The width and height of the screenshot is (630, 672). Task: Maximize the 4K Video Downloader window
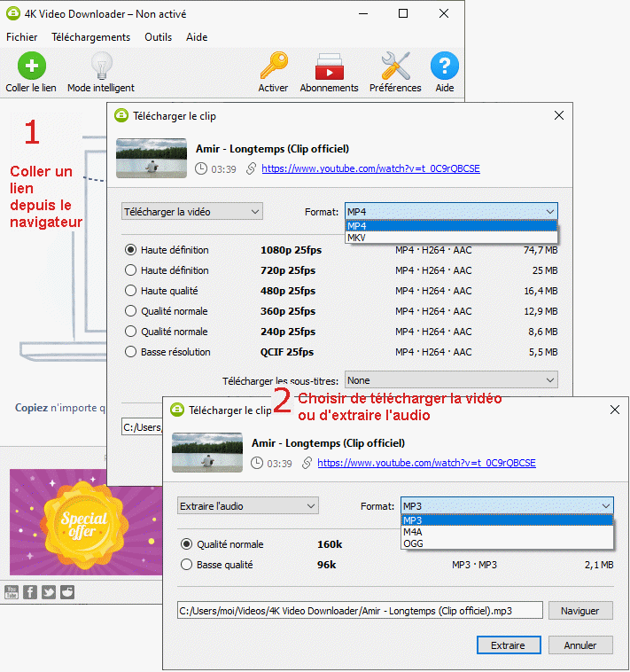click(403, 13)
